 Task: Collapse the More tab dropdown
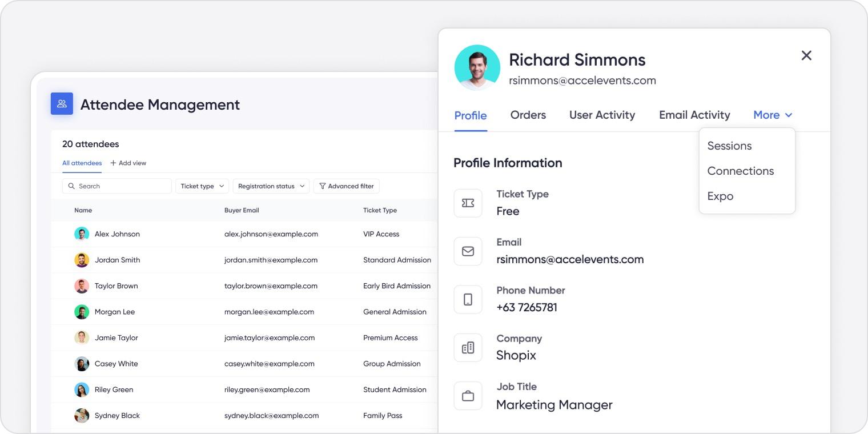click(773, 115)
